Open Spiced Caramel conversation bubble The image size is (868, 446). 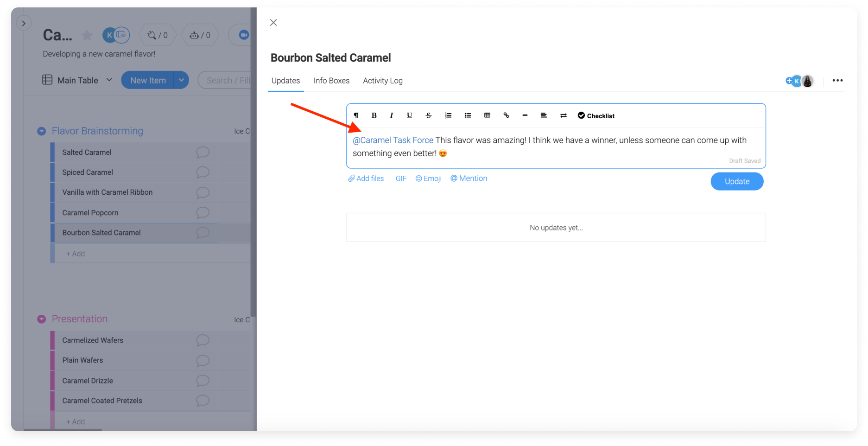tap(203, 172)
